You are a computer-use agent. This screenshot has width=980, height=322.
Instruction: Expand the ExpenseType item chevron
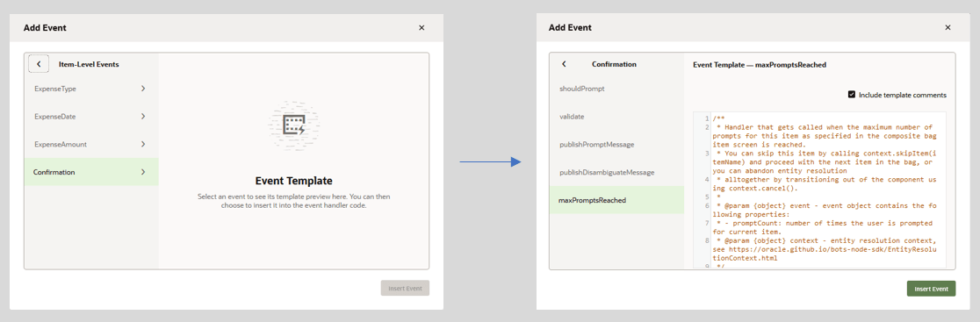point(143,89)
